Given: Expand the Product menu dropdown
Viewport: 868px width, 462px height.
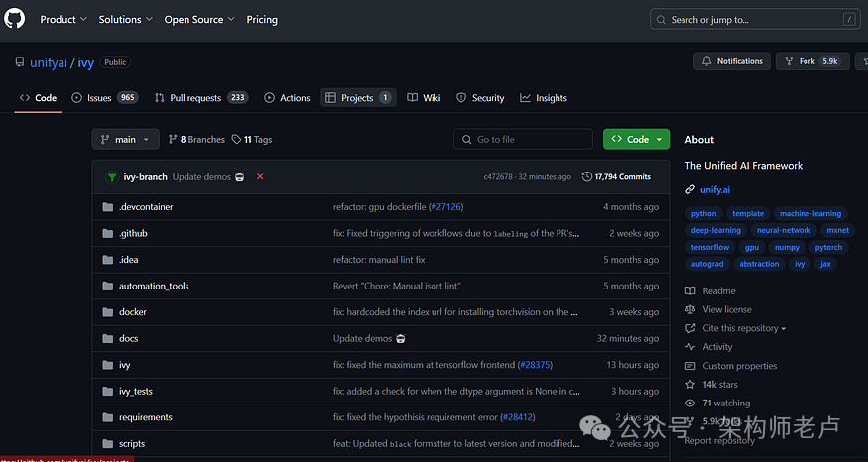Looking at the screenshot, I should 63,19.
